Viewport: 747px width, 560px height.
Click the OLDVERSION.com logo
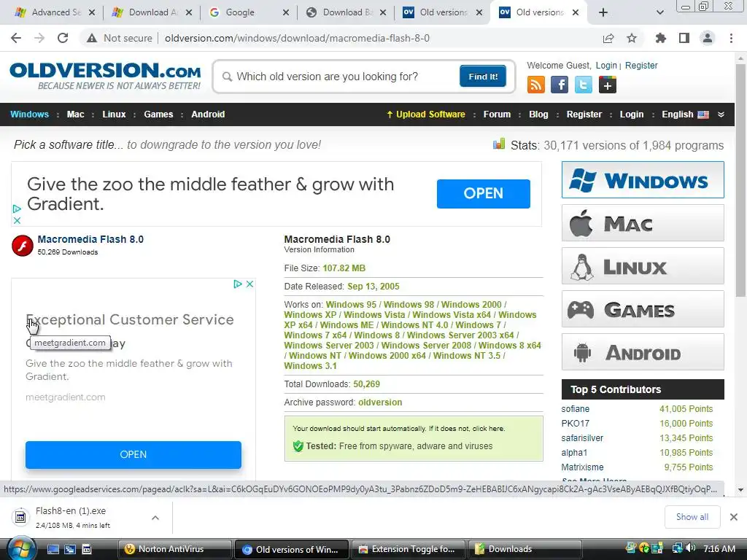[105, 75]
